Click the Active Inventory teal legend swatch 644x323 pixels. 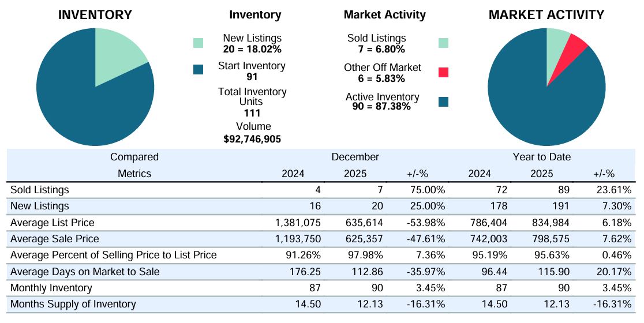(x=443, y=102)
